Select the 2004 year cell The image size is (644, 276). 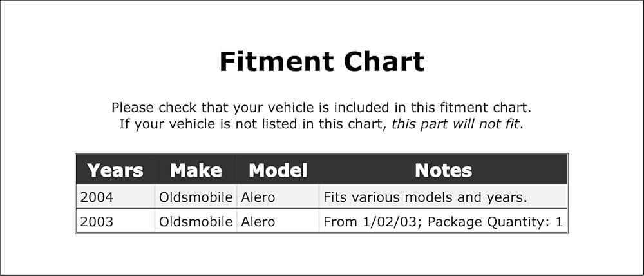coord(97,197)
